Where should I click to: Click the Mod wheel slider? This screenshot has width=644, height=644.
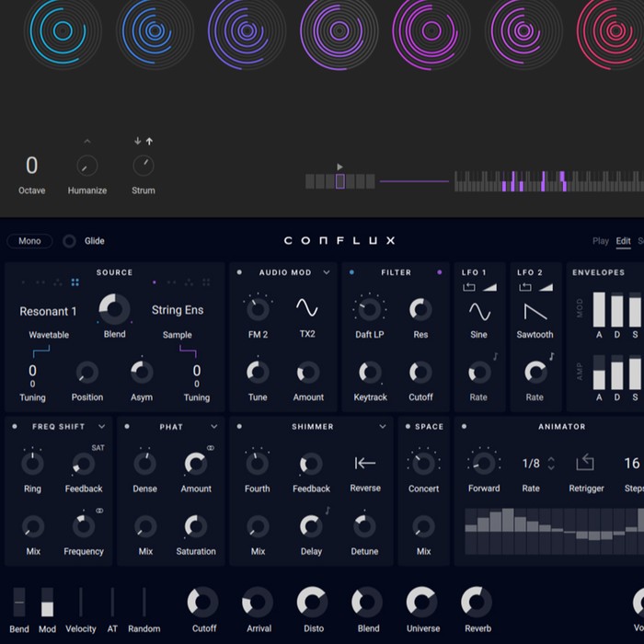pyautogui.click(x=47, y=602)
